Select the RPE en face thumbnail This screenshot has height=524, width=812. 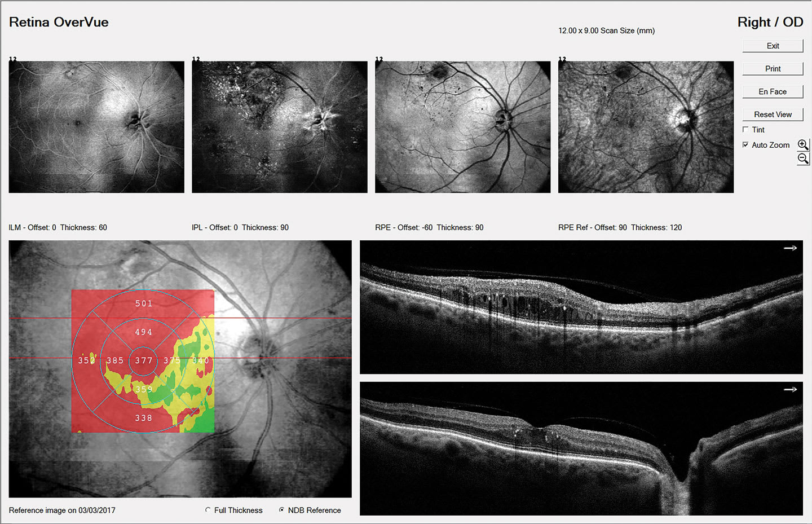(463, 127)
